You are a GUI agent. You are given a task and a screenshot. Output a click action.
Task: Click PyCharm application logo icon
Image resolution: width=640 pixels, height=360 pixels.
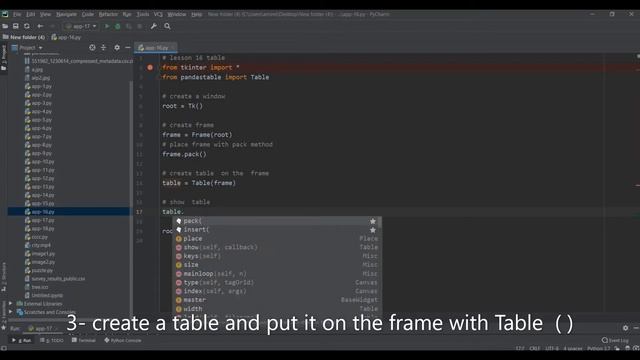[5, 14]
